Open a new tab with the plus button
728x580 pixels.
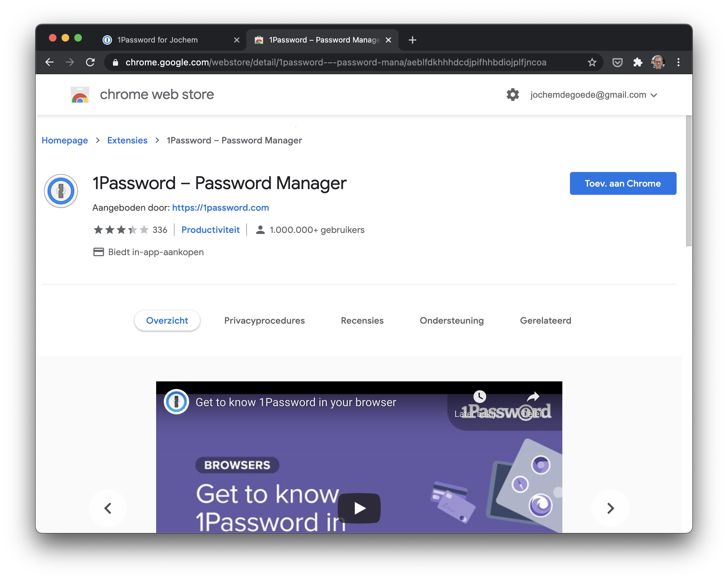click(412, 40)
